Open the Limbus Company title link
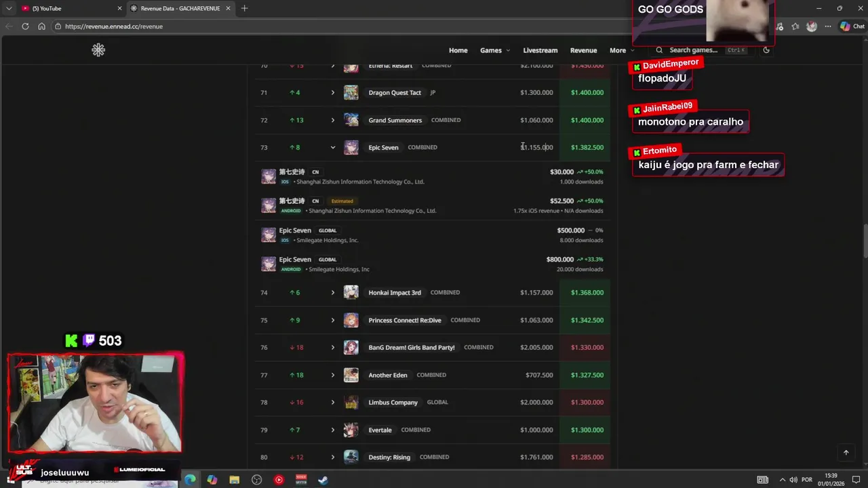 [393, 403]
